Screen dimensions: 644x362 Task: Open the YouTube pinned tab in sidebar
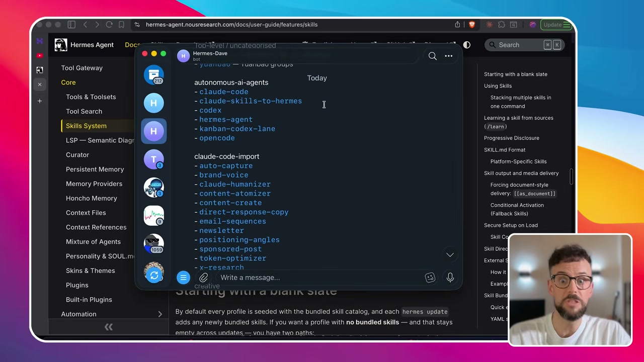click(40, 55)
